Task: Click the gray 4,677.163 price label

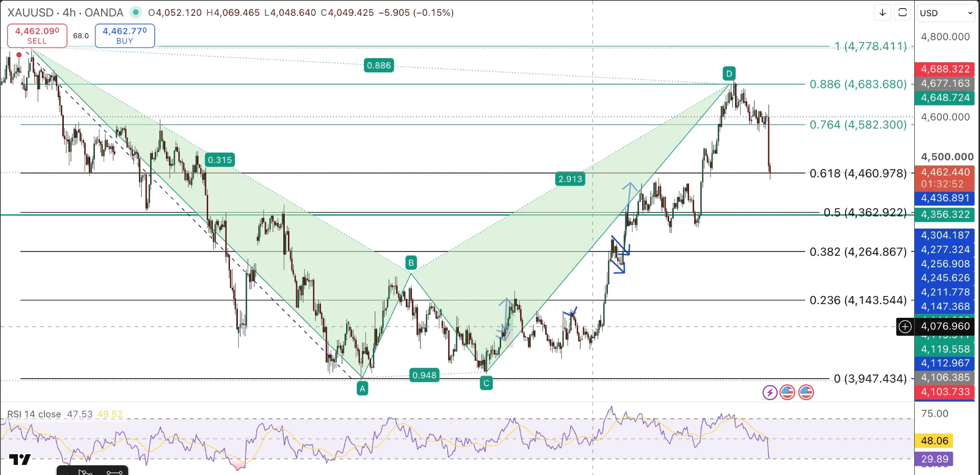Action: click(945, 84)
